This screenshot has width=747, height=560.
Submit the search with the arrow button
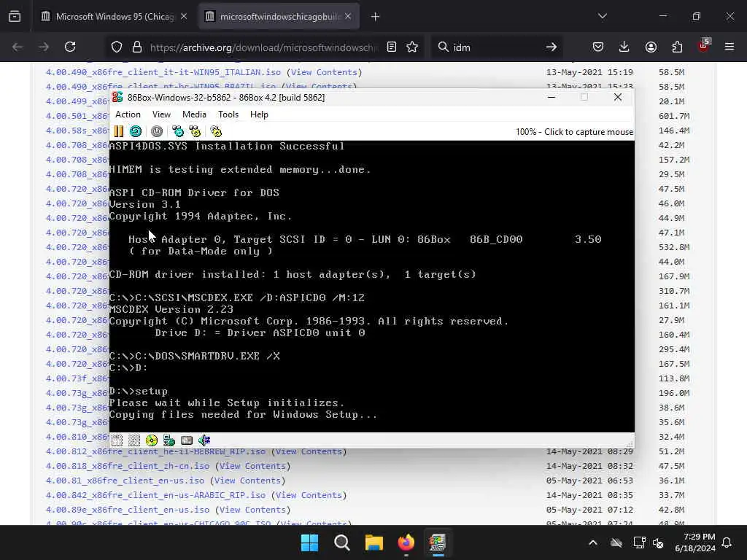551,47
